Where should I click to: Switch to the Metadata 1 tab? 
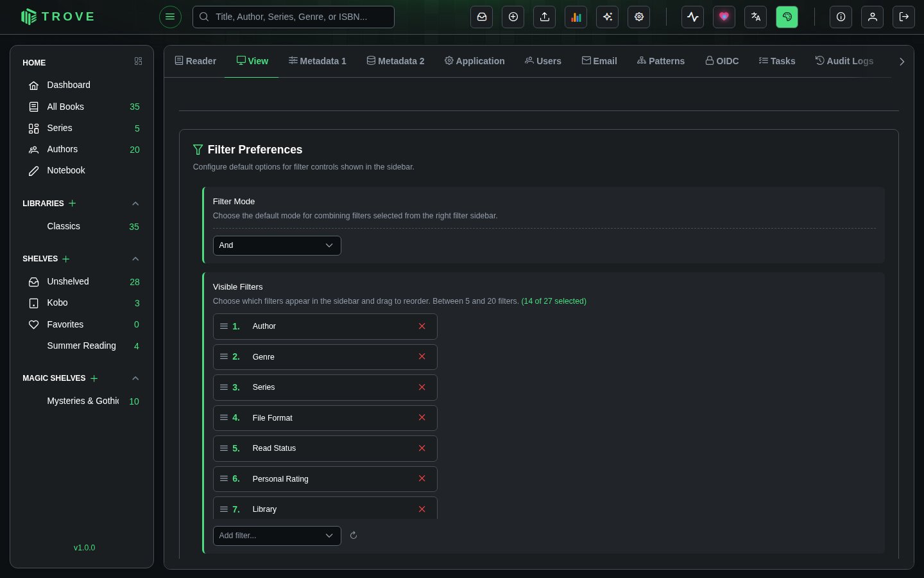318,61
